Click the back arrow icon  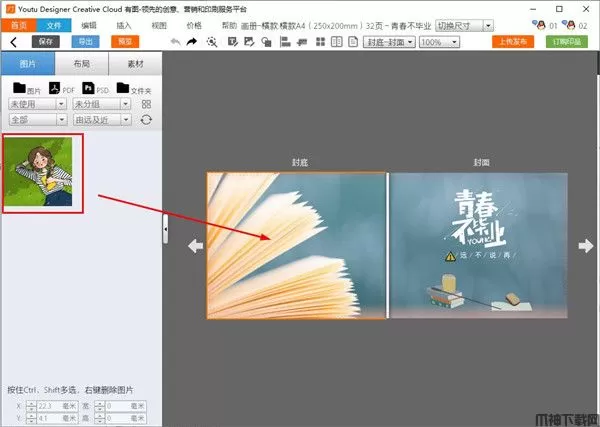pos(13,42)
